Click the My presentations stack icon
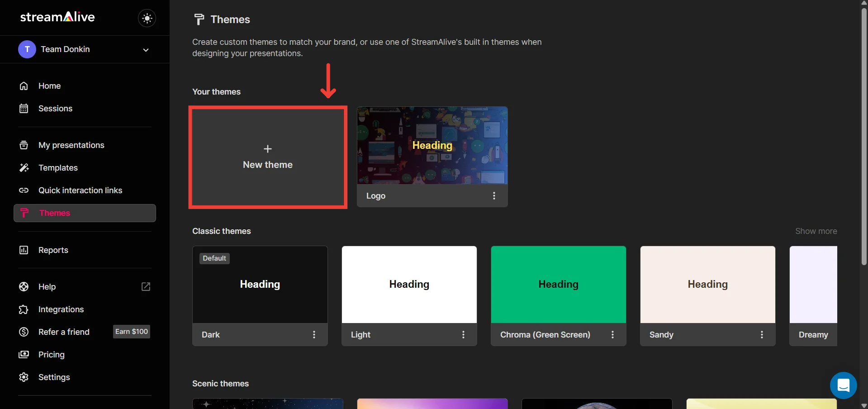Image resolution: width=868 pixels, height=409 pixels. [24, 145]
